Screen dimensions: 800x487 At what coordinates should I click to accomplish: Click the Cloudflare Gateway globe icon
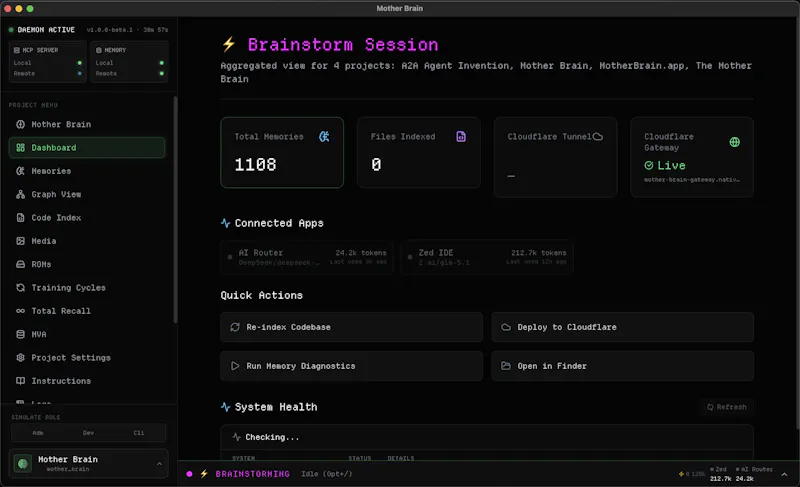click(x=734, y=142)
